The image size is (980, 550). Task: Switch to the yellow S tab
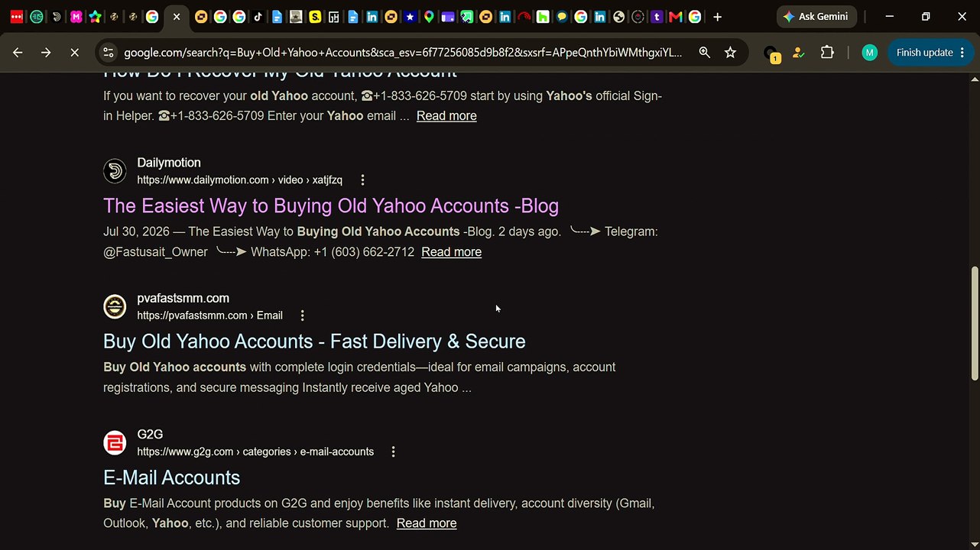pyautogui.click(x=315, y=17)
